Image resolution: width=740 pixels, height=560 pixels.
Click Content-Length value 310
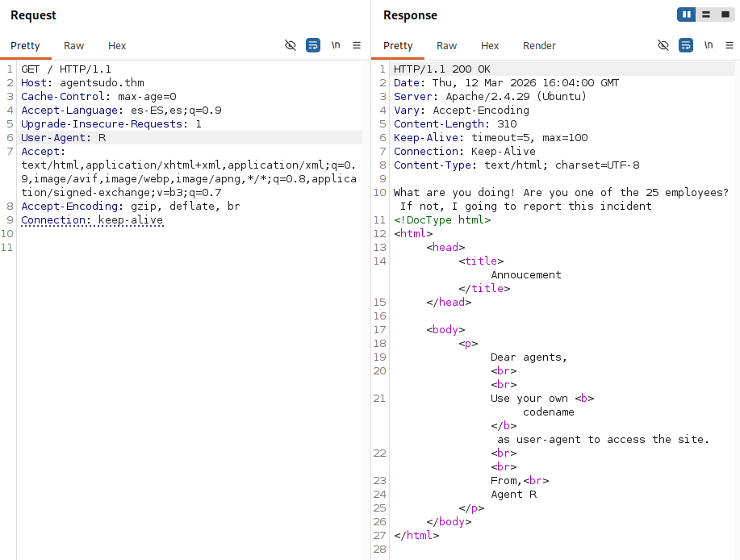click(x=507, y=124)
